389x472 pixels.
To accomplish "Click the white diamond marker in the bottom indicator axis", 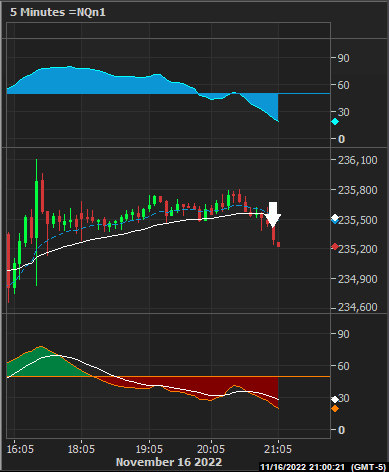I will point(335,399).
